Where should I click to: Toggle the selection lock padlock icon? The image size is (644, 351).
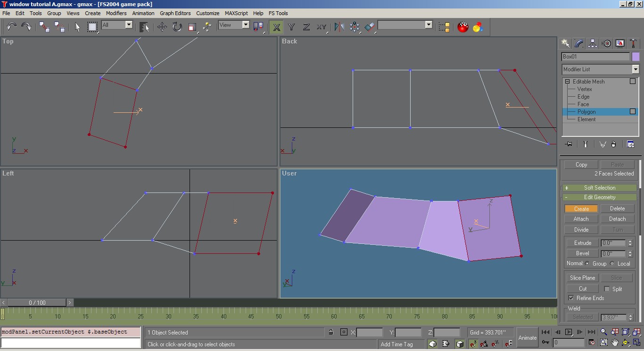point(331,332)
